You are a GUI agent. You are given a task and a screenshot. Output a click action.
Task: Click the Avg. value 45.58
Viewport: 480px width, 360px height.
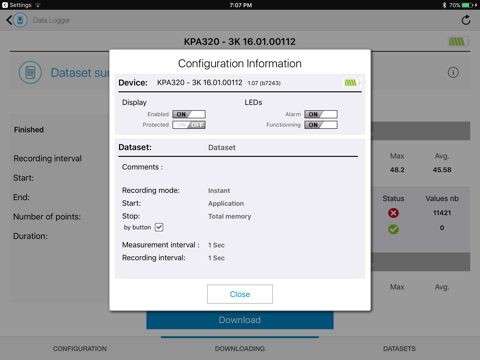tap(442, 170)
